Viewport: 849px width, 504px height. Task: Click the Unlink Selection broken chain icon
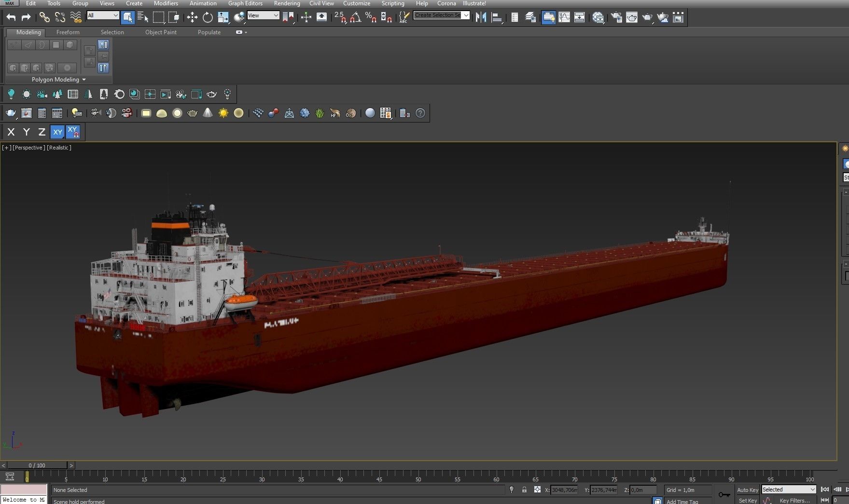coord(60,17)
